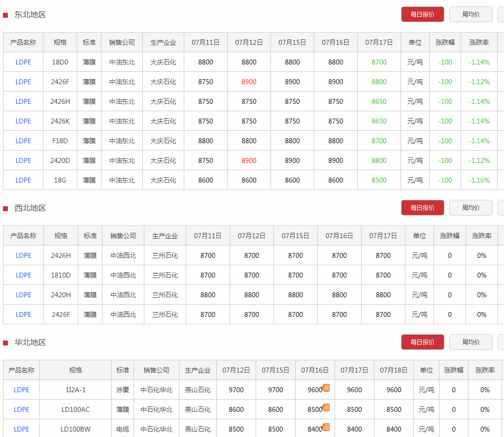Click 07月17日 price 8800 in 2420H row
This screenshot has height=437, width=504.
[383, 295]
